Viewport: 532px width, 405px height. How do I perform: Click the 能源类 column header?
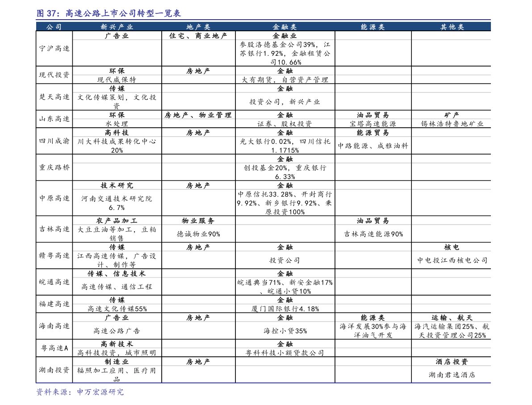click(373, 27)
